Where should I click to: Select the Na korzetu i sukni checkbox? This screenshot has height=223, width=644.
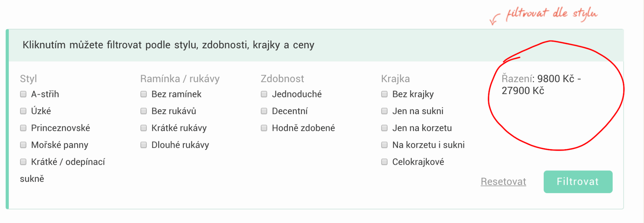[x=384, y=145]
